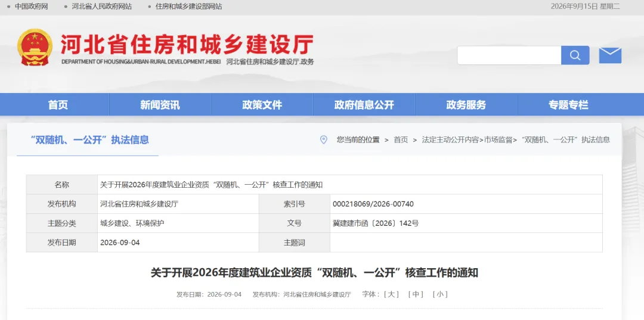Click the 索引号 label cell
644x320 pixels.
tap(295, 204)
